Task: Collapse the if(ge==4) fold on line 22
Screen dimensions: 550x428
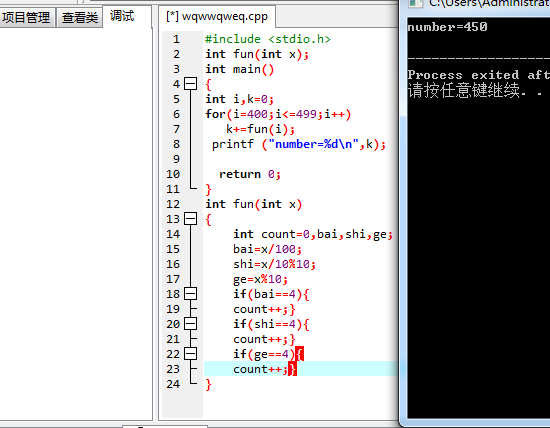Action: tap(190, 354)
